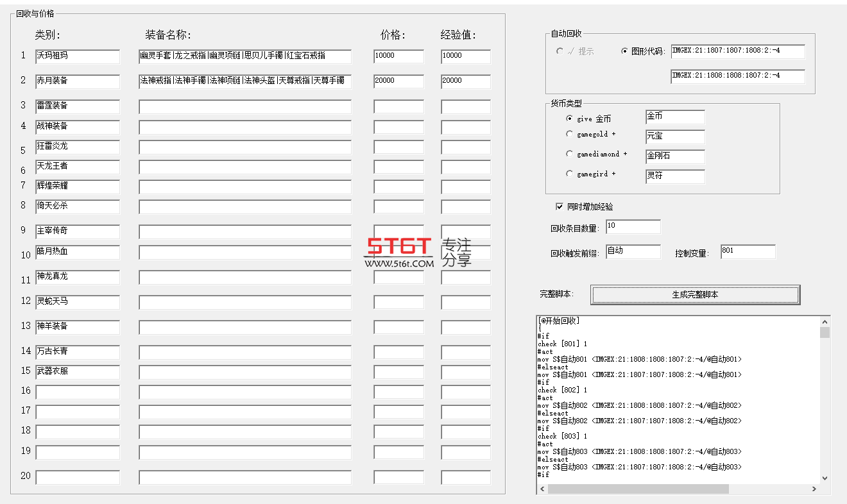
Task: Click the empty category field in row 16
Action: point(78,392)
